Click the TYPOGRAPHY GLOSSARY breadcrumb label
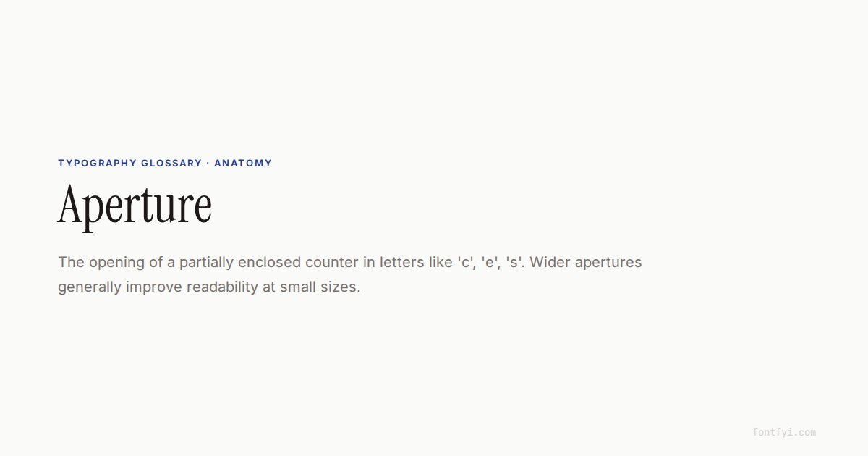 [x=129, y=164]
